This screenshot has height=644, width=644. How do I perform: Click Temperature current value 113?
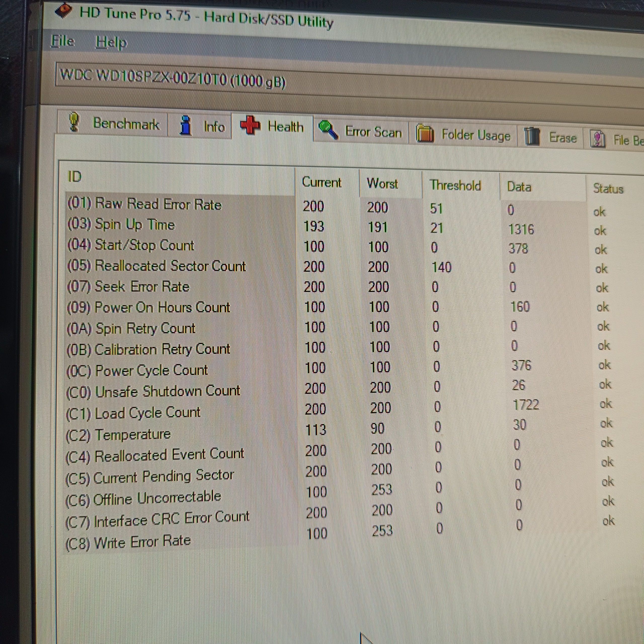click(316, 429)
